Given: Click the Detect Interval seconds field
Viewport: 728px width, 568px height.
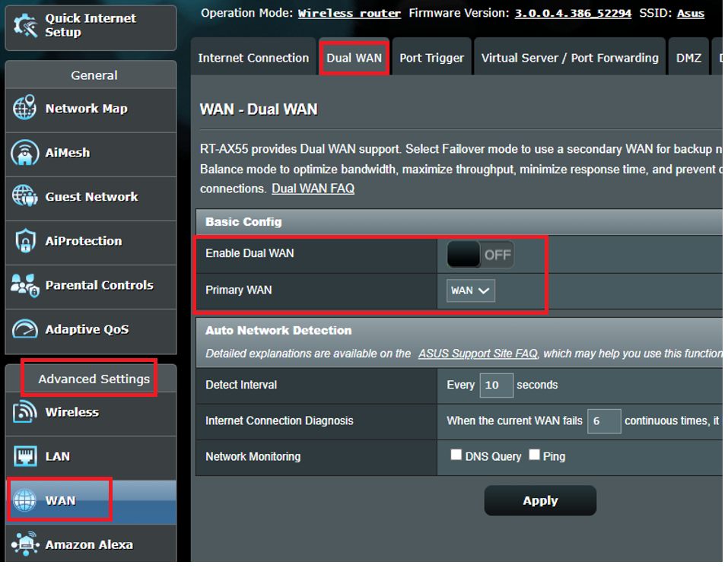Looking at the screenshot, I should point(496,386).
